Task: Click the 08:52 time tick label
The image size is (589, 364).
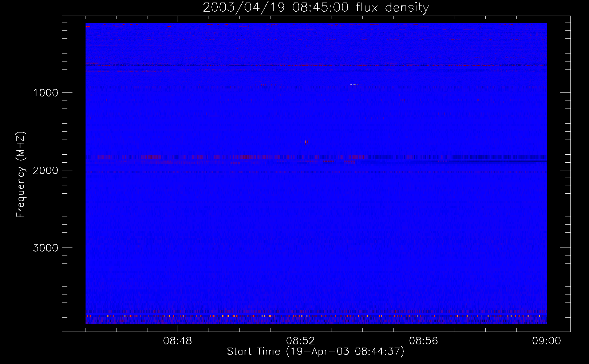Action: coord(301,341)
